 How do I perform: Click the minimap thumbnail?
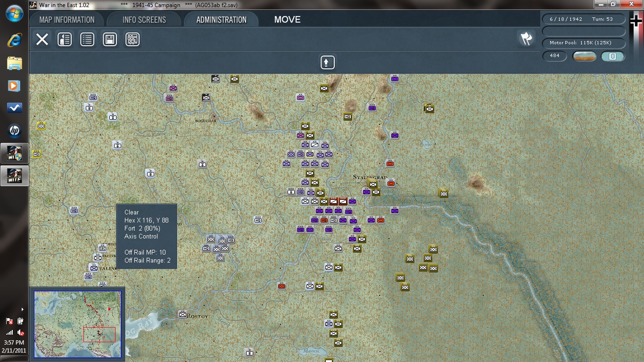77,324
